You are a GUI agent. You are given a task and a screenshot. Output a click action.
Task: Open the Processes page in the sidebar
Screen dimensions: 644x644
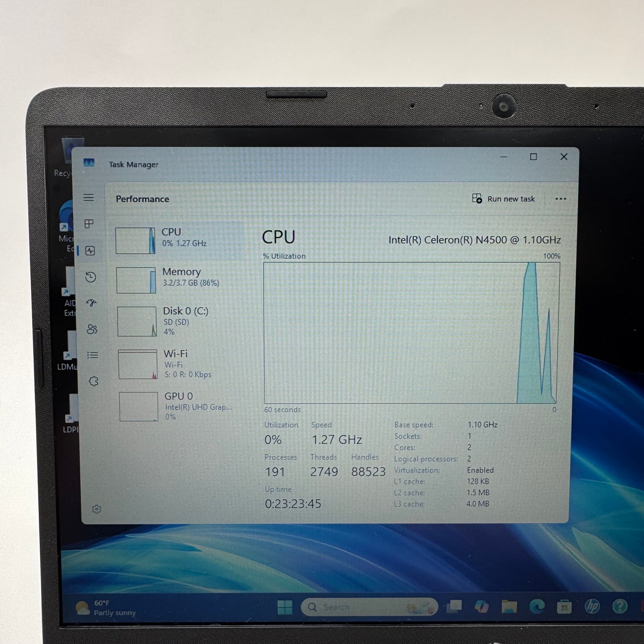[x=89, y=224]
